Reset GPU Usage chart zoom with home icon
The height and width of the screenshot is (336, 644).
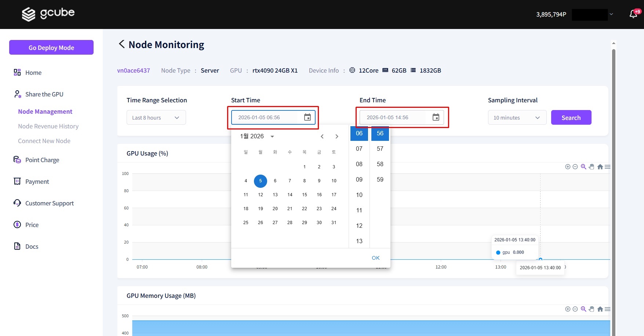[x=600, y=167]
